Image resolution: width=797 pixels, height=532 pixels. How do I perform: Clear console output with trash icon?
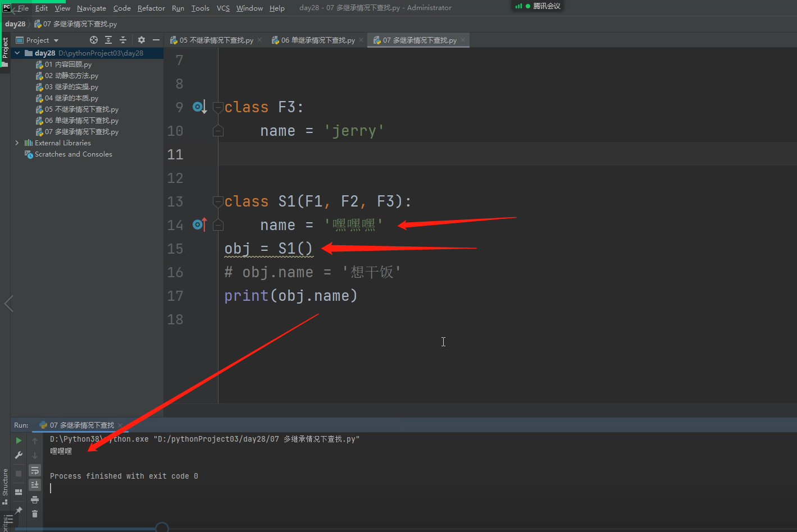pyautogui.click(x=35, y=513)
